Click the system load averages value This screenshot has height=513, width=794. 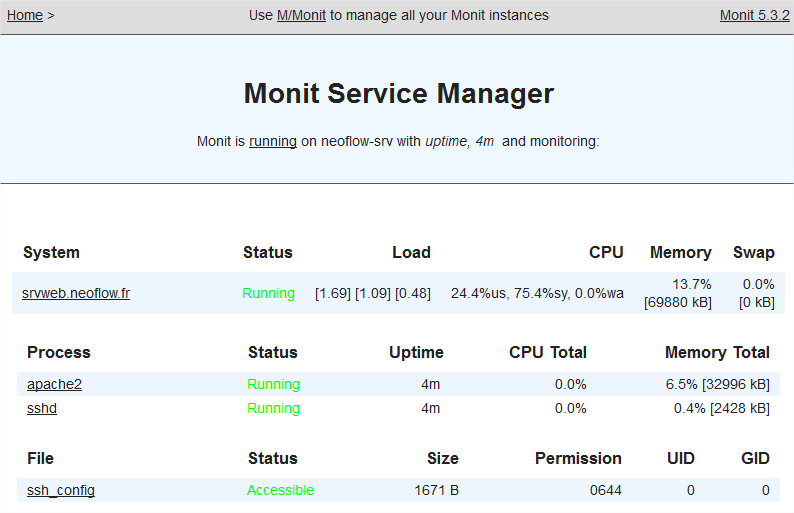372,293
